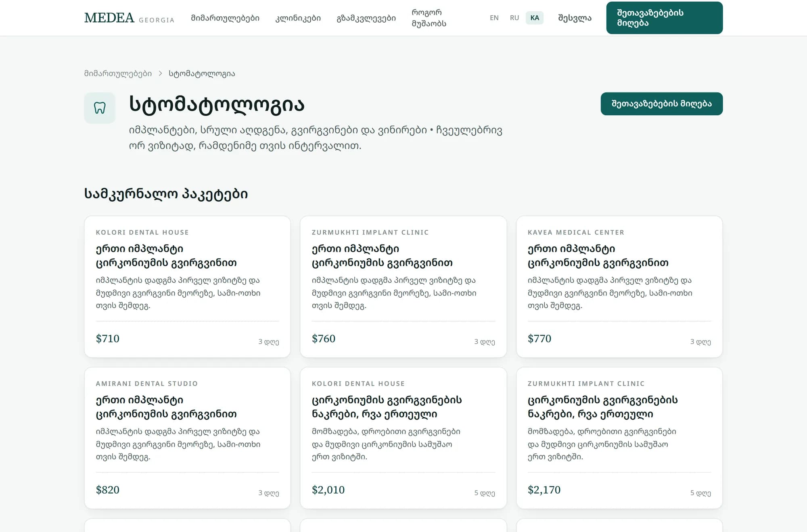807x532 pixels.
Task: Click the 3 დღე label on $820 card
Action: [269, 493]
